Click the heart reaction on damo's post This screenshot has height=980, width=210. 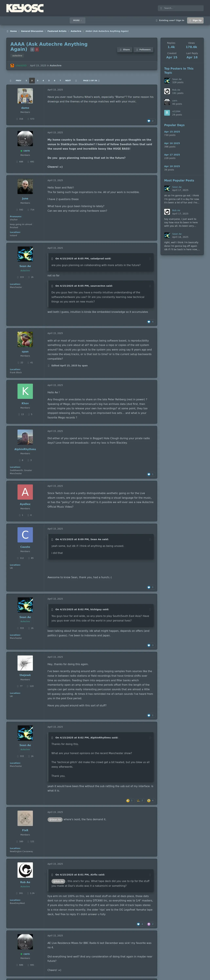tap(149, 121)
